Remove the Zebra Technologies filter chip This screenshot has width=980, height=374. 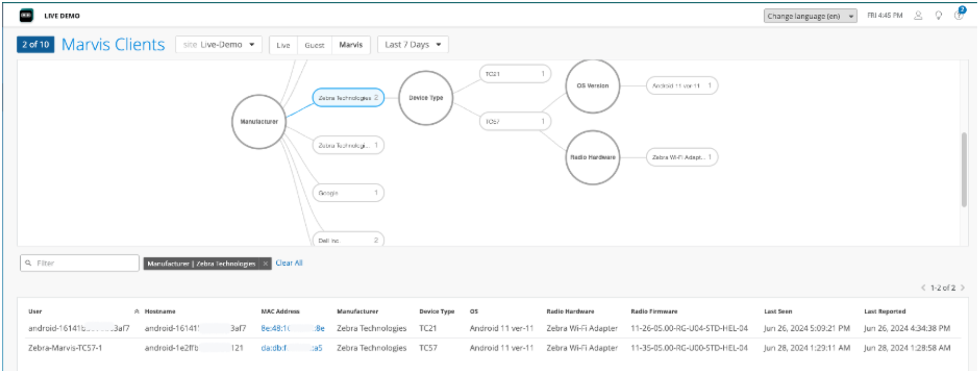(x=265, y=263)
